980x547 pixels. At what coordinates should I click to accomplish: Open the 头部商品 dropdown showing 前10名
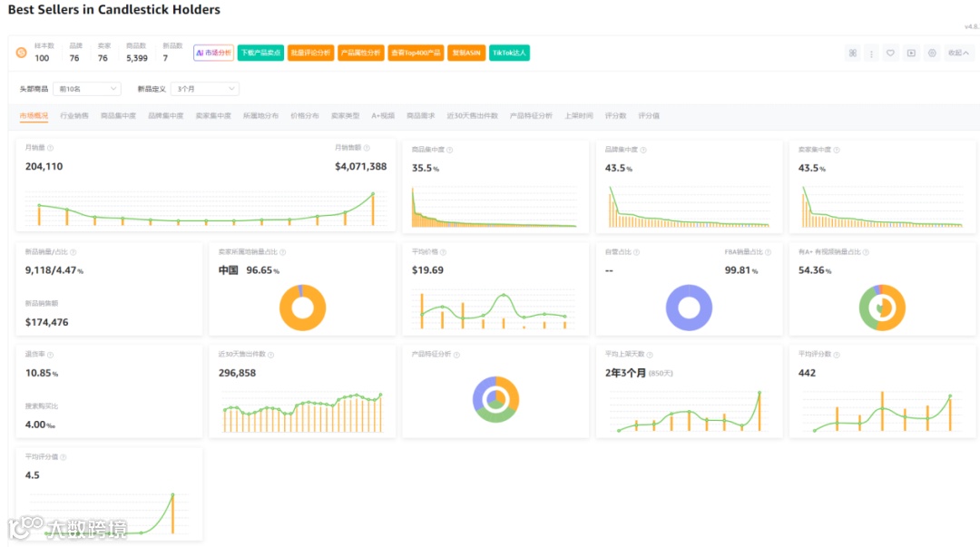coord(87,89)
